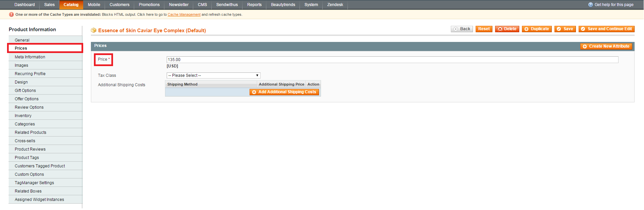The height and width of the screenshot is (210, 644).
Task: Open the Offer Options tab
Action: tap(45, 99)
